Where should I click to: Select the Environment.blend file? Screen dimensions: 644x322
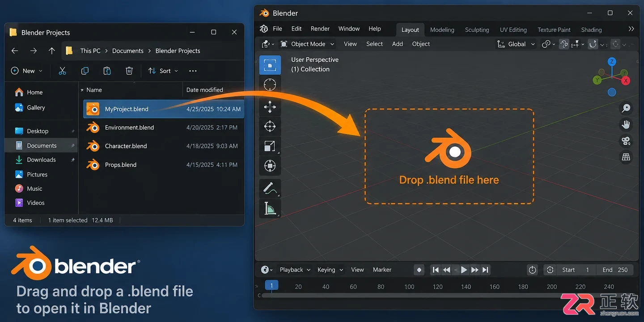tap(164, 127)
